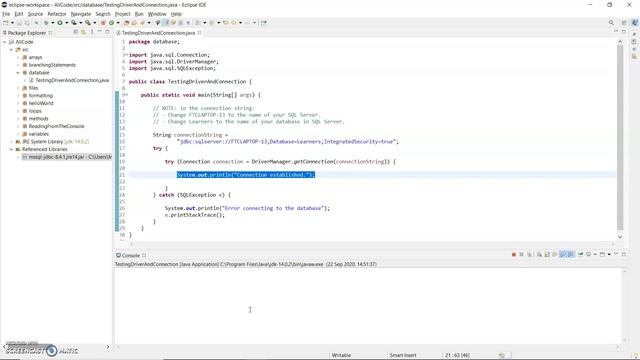Click the editor vertical scrollbar
Screen dimensions: 640x360
click(x=620, y=137)
